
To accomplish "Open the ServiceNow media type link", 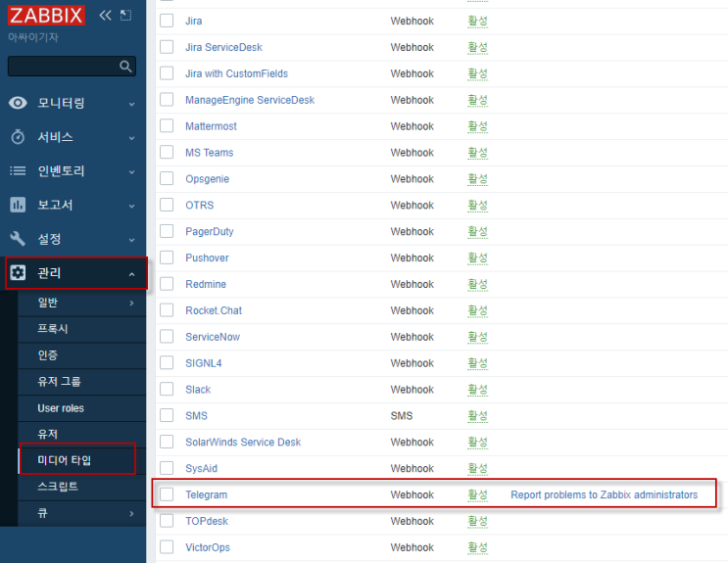I will pos(213,337).
